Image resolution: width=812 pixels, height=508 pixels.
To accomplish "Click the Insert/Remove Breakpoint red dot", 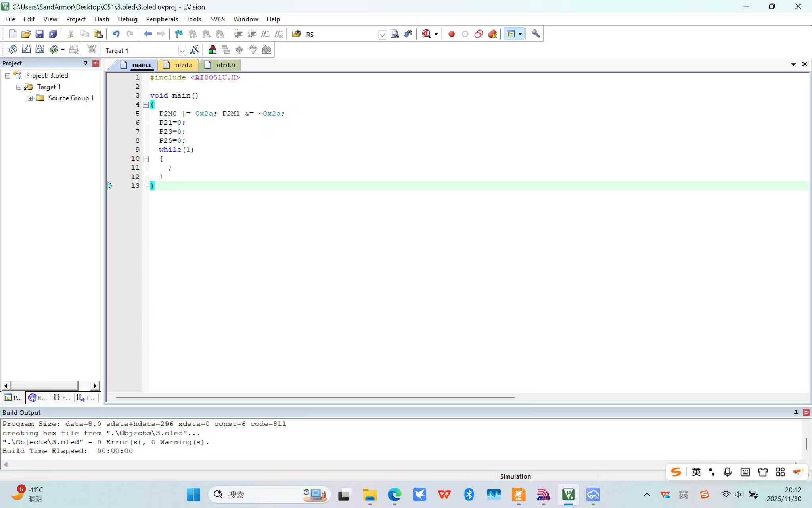I will click(451, 34).
